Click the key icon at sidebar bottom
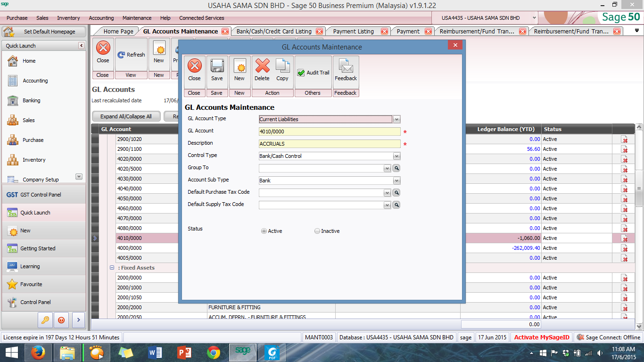The image size is (644, 362). (x=45, y=320)
